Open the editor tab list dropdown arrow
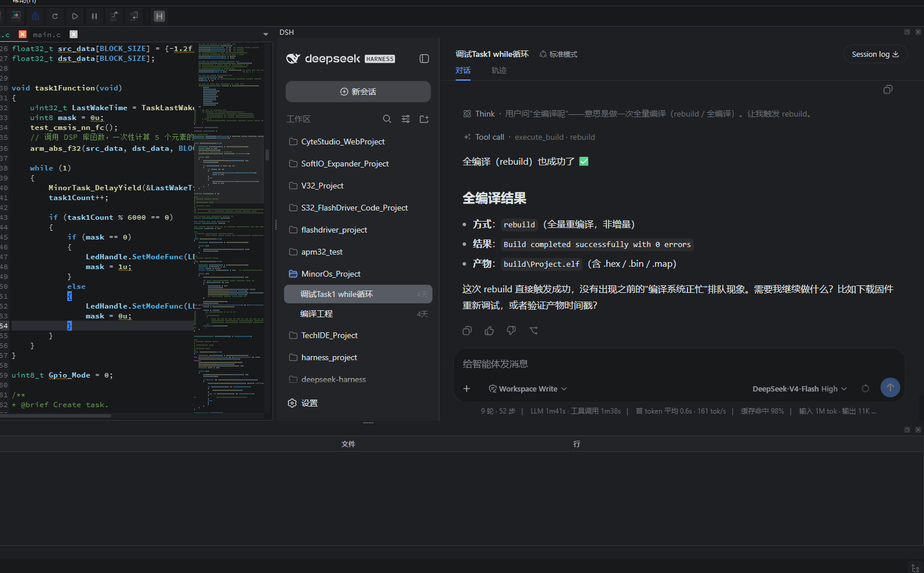 click(265, 34)
